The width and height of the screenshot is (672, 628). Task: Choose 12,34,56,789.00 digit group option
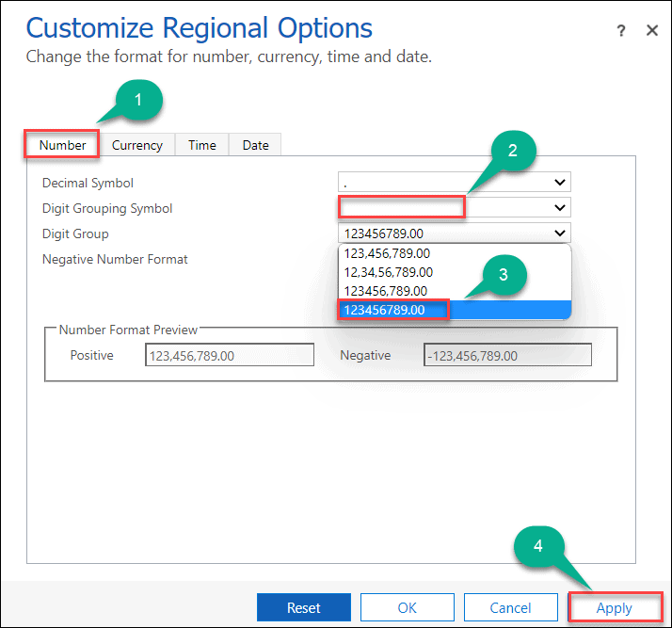click(455, 272)
